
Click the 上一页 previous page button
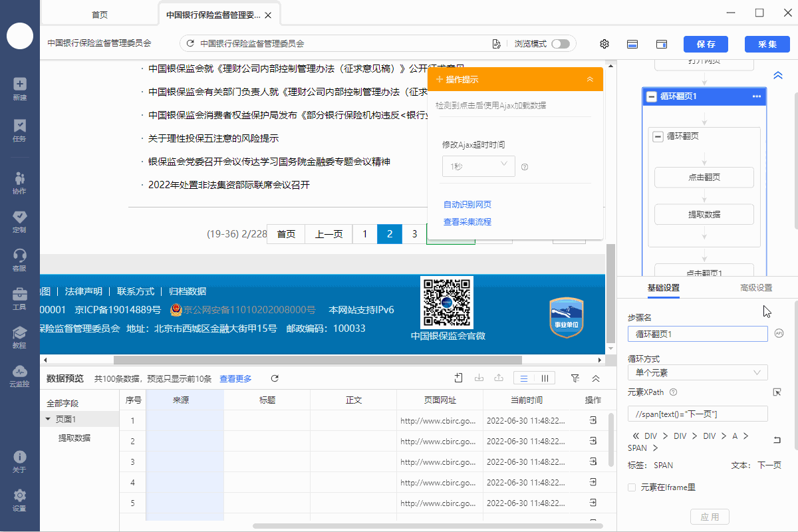point(329,234)
